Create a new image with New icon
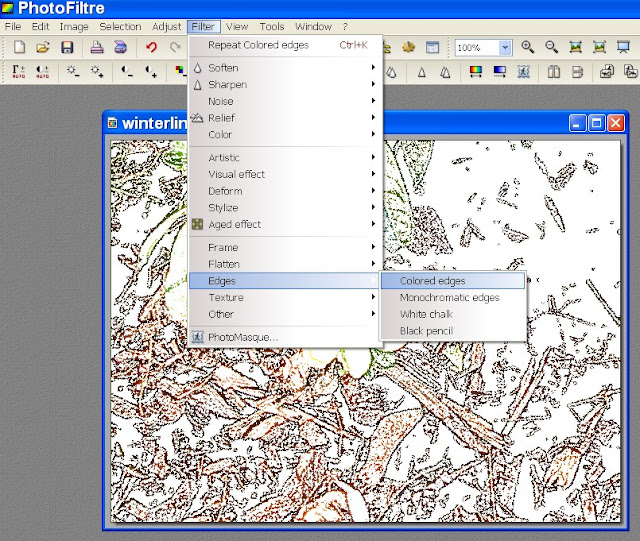This screenshot has height=541, width=640. (x=19, y=47)
